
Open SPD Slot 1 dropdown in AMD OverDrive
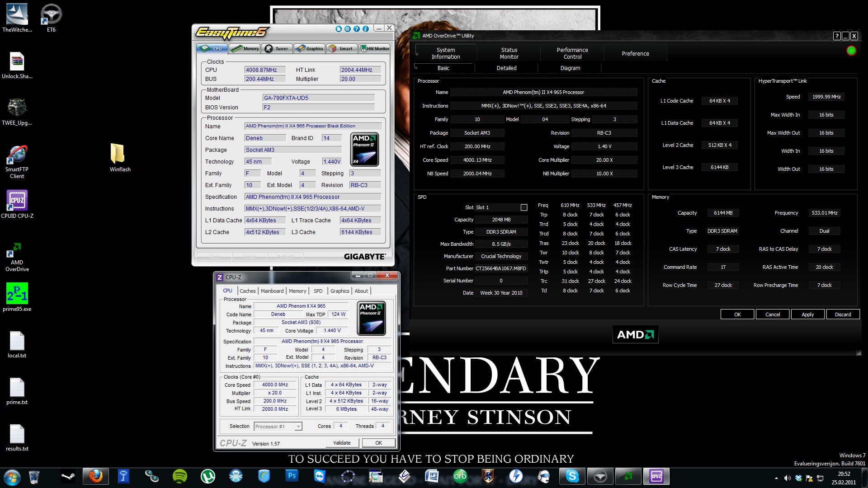click(501, 207)
